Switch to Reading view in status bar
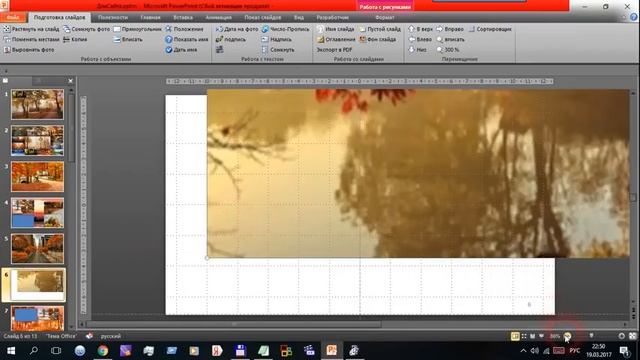This screenshot has height=360, width=640. tap(533, 336)
